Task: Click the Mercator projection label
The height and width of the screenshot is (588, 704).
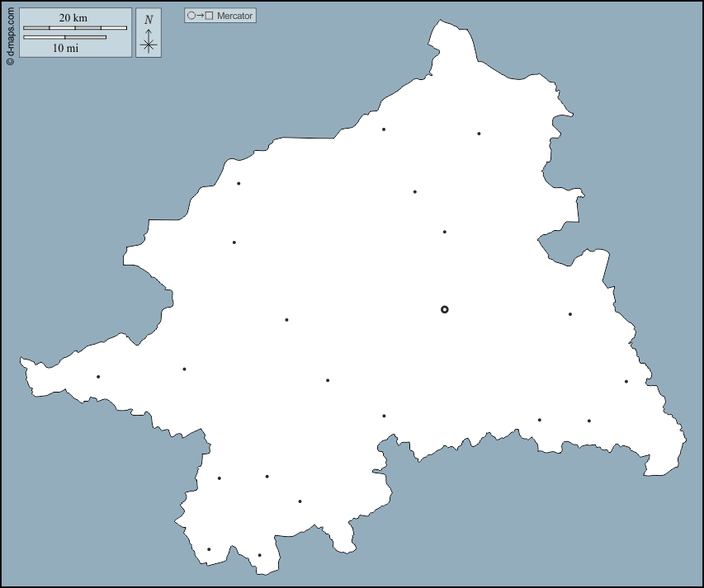Action: click(x=235, y=16)
